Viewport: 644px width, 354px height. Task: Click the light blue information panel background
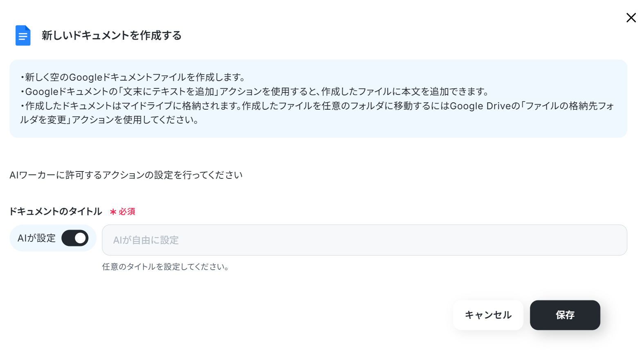click(x=319, y=99)
